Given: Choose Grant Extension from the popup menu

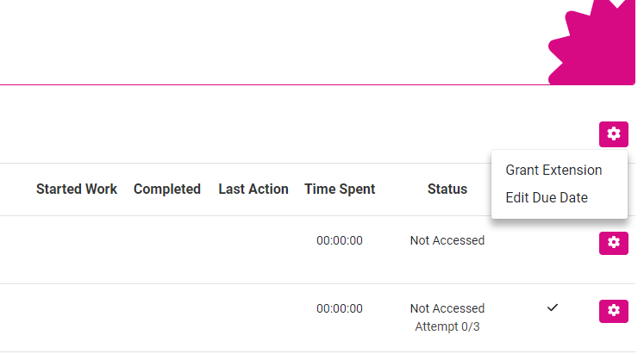Looking at the screenshot, I should point(553,170).
